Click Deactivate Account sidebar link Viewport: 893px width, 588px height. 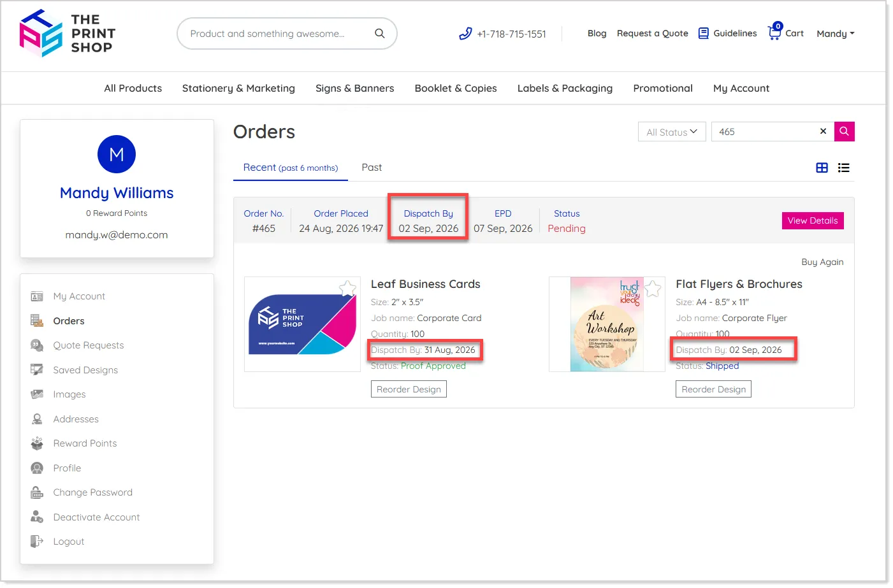96,517
